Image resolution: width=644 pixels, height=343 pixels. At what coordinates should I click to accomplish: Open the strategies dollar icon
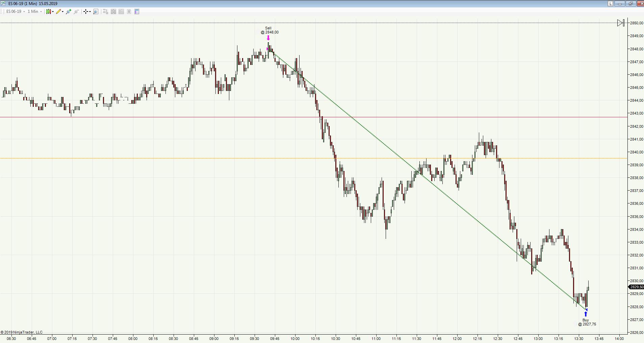tap(129, 11)
